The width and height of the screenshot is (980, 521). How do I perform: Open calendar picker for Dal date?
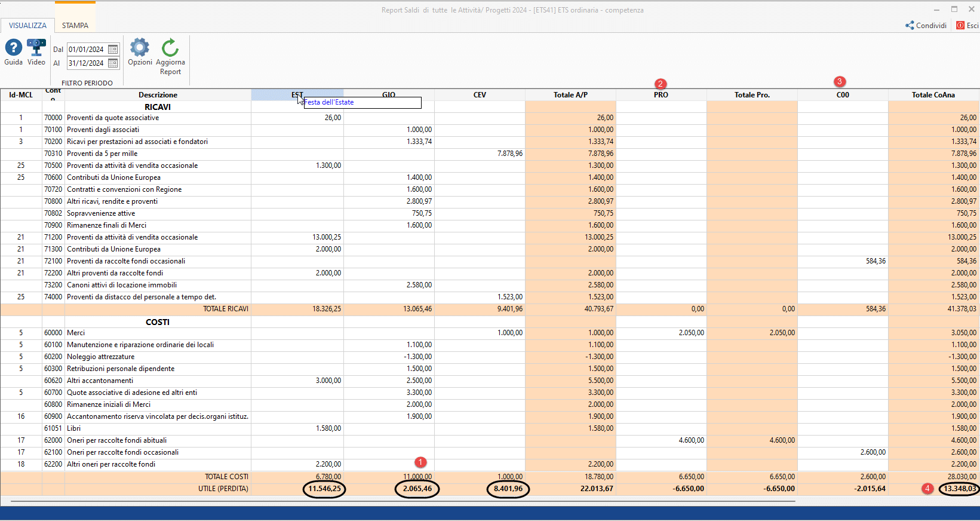point(113,50)
